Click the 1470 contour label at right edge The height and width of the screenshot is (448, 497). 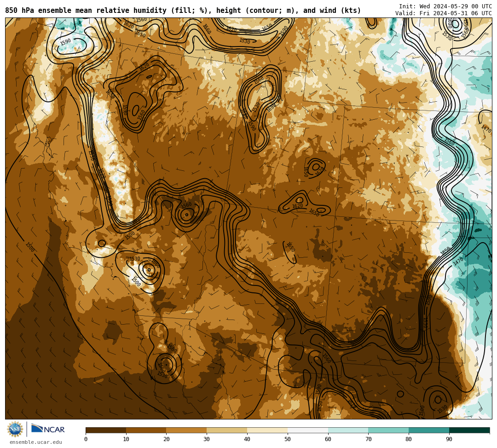tap(486, 129)
